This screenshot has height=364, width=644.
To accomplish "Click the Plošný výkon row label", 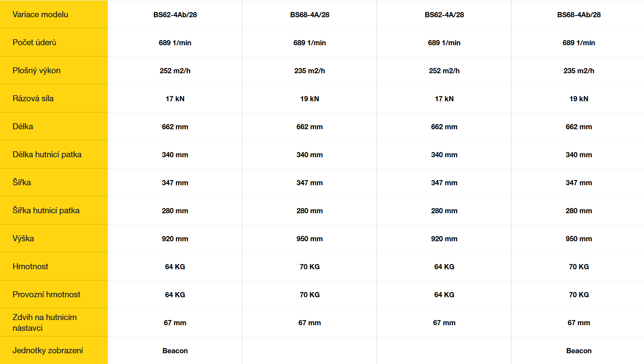I will pos(37,70).
